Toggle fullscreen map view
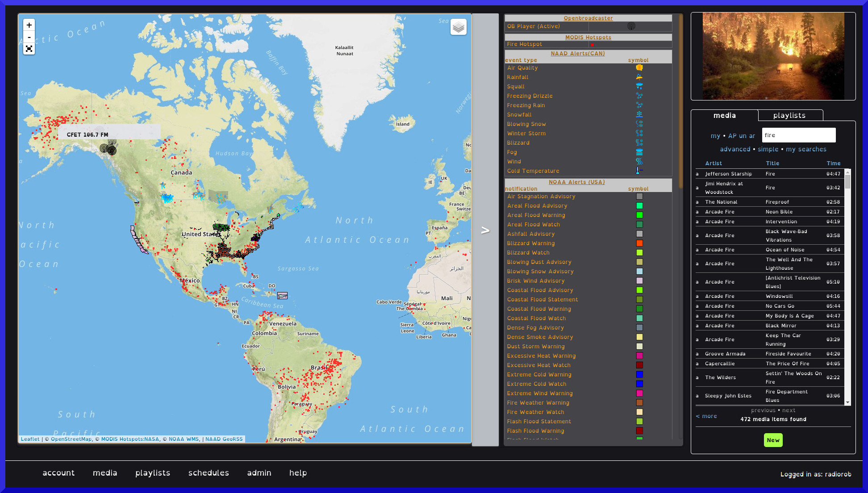Viewport: 868px width, 493px height. (29, 49)
